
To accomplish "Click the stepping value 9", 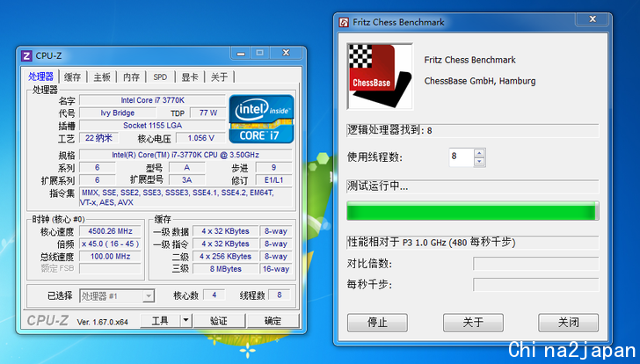I will (273, 167).
